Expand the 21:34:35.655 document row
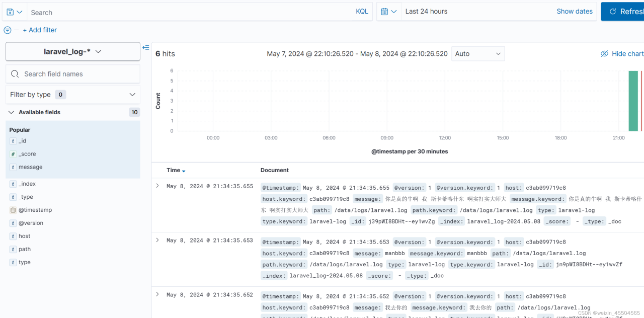 click(x=157, y=186)
